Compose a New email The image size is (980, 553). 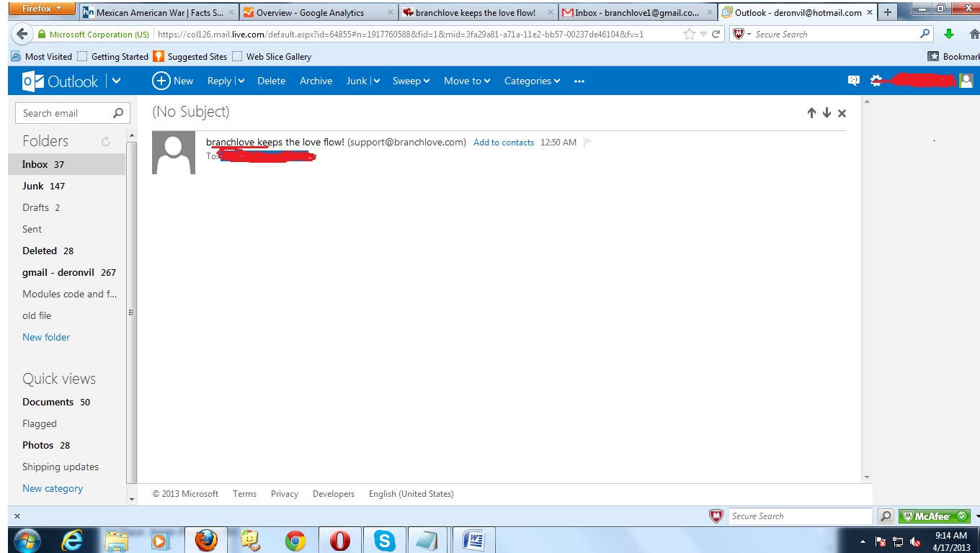[x=172, y=81]
